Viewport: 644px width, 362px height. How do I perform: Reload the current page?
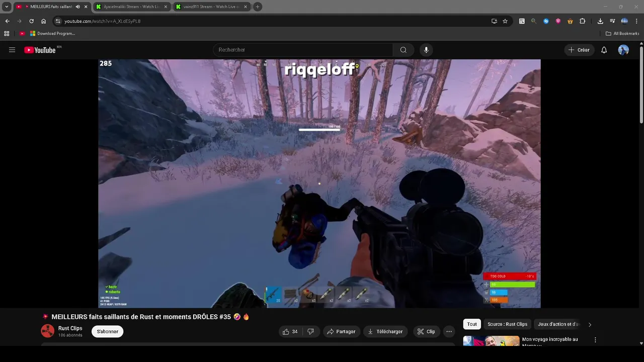[x=31, y=21]
